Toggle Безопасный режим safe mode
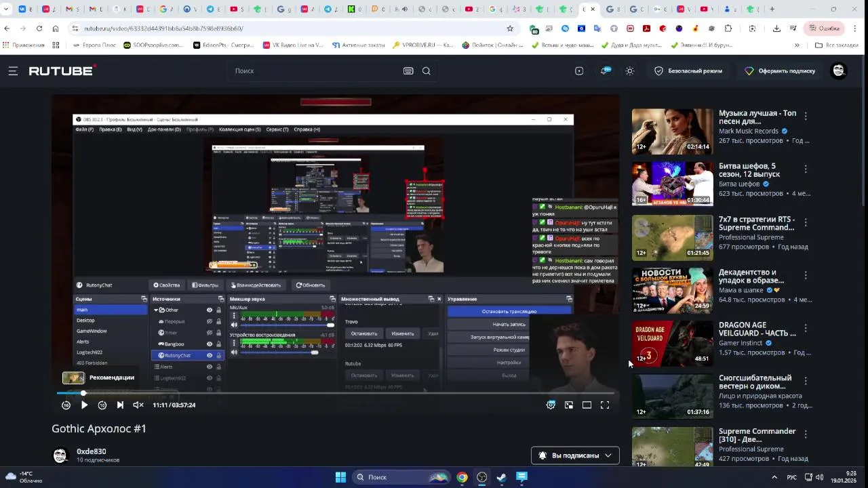This screenshot has width=868, height=488. point(688,70)
